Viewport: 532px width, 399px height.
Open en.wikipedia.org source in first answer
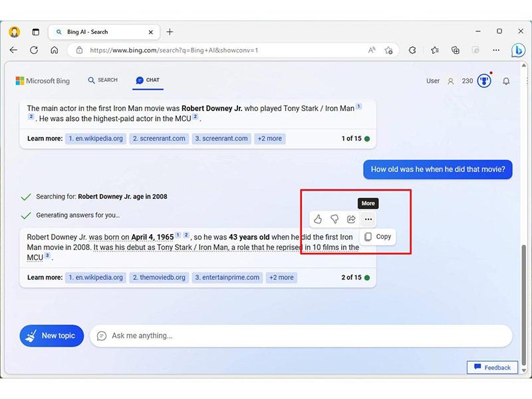click(96, 138)
